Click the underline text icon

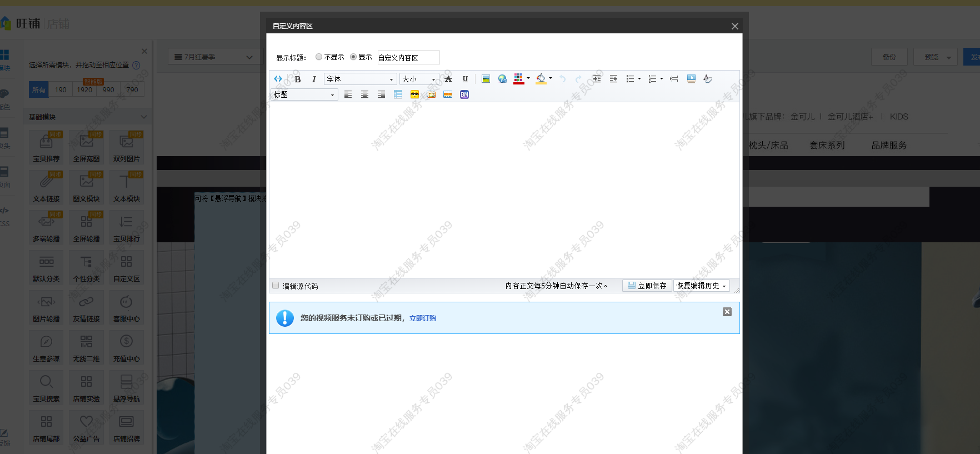(465, 79)
